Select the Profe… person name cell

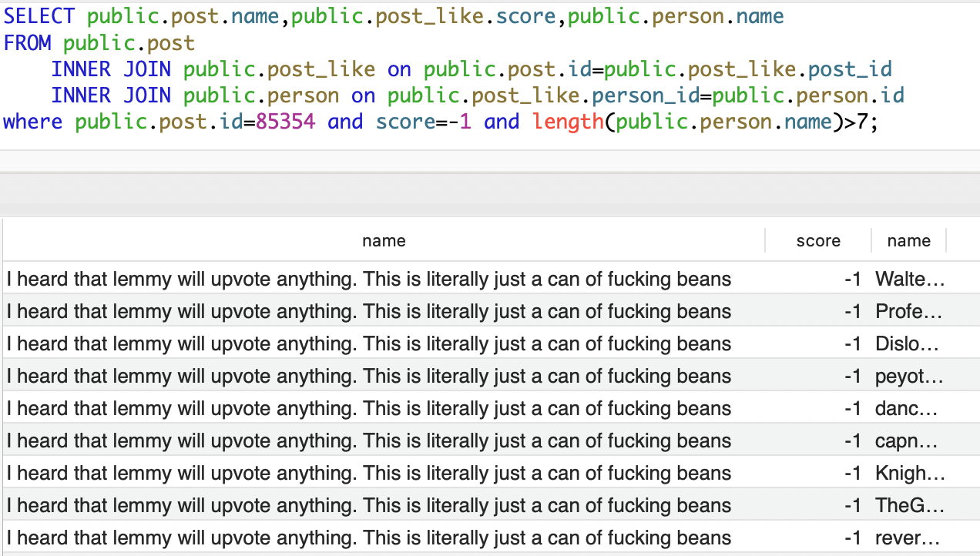(909, 311)
